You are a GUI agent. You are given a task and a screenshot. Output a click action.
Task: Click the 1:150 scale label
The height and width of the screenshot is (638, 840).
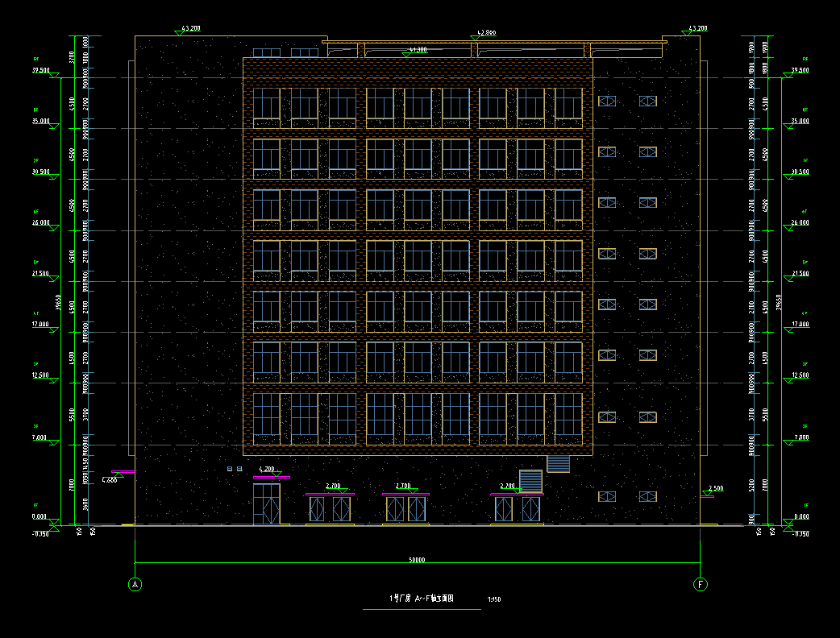pos(494,599)
